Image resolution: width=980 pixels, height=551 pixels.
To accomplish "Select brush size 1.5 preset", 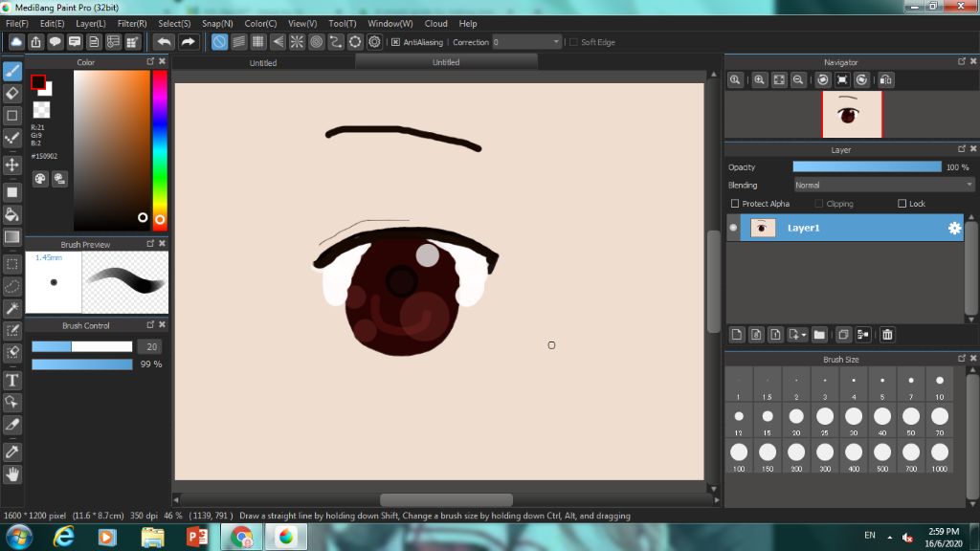I will click(x=768, y=385).
